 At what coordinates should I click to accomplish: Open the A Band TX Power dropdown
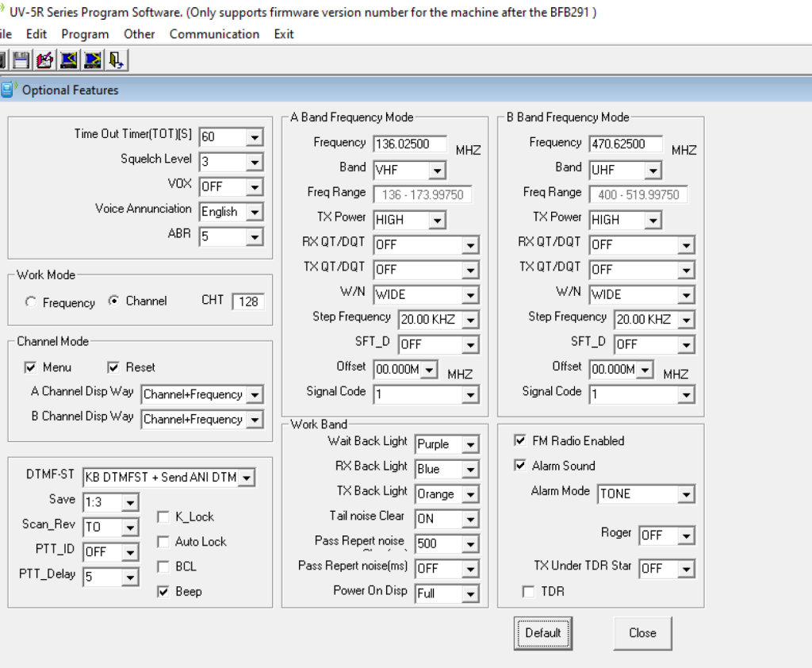click(437, 221)
